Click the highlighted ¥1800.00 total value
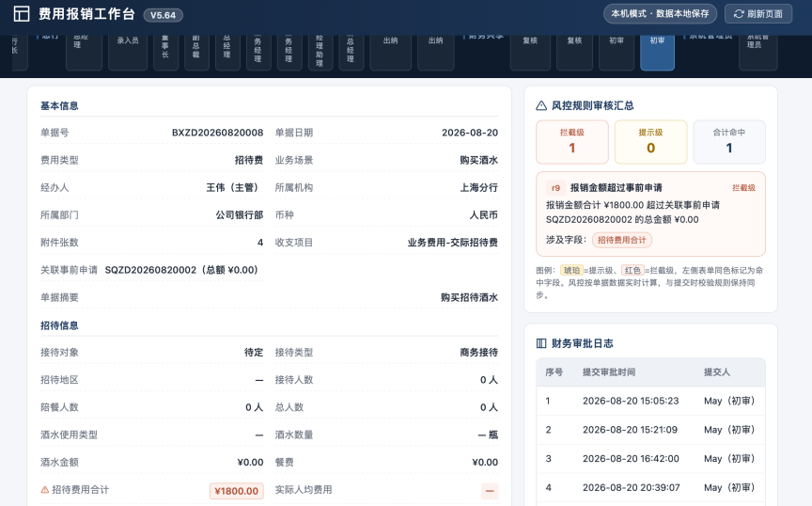The image size is (812, 506). click(237, 491)
